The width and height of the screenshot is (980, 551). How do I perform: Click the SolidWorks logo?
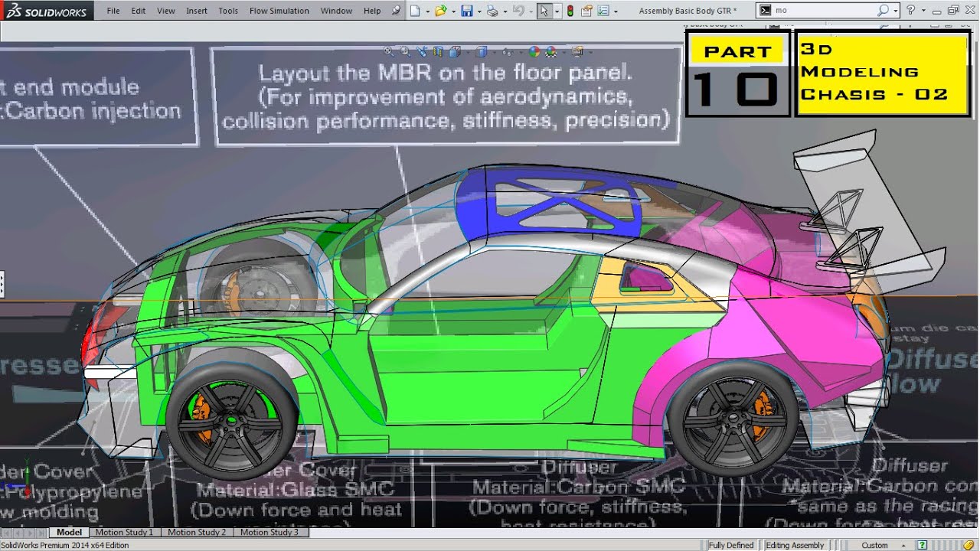(47, 11)
